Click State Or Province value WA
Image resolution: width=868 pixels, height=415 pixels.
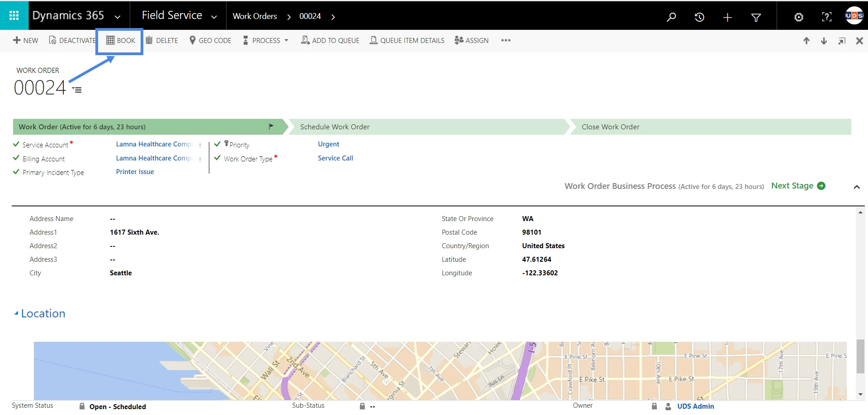[x=528, y=219]
